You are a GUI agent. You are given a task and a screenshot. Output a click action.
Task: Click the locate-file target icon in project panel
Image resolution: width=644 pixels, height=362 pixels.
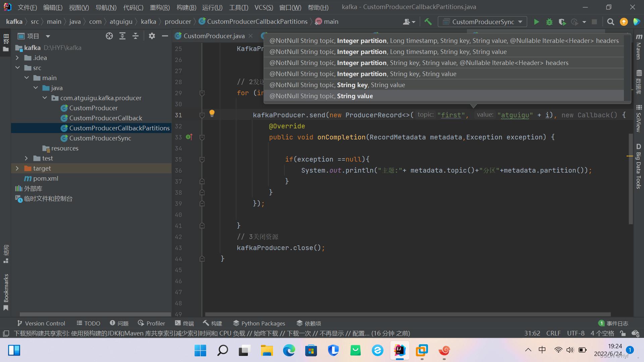pos(109,36)
